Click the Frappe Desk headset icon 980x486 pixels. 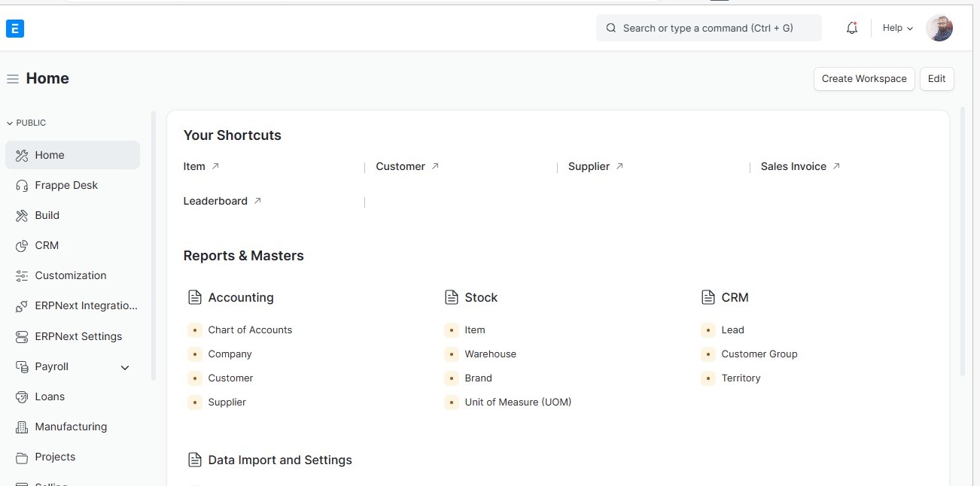(21, 186)
